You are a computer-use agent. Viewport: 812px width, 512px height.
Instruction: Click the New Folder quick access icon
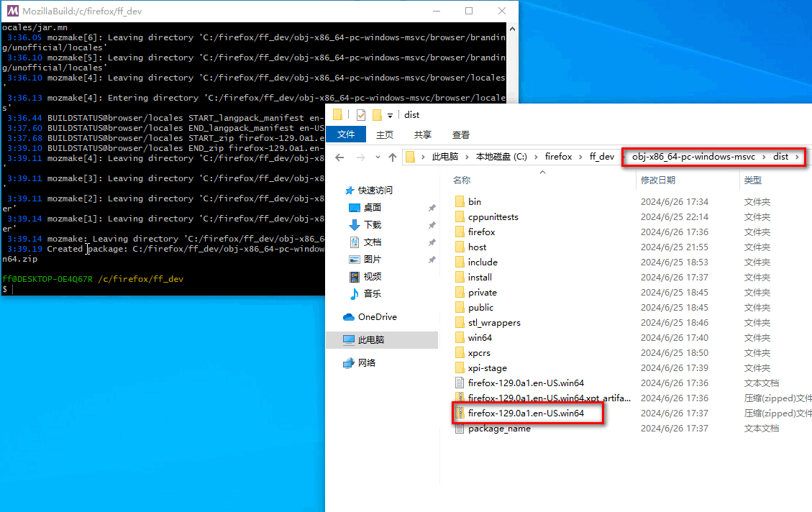click(377, 115)
